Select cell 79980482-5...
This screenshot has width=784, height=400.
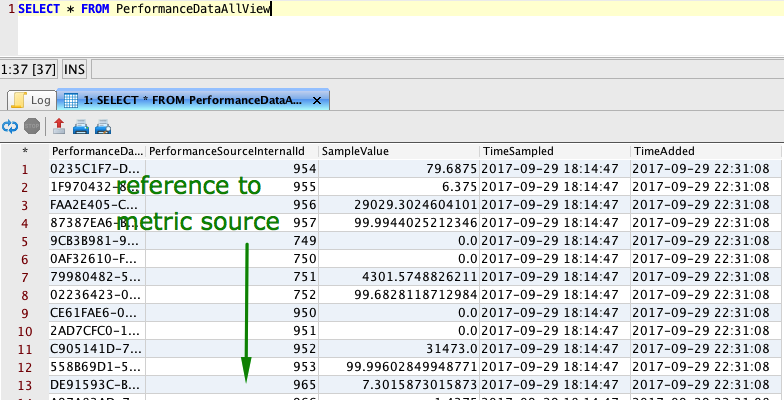pyautogui.click(x=98, y=277)
